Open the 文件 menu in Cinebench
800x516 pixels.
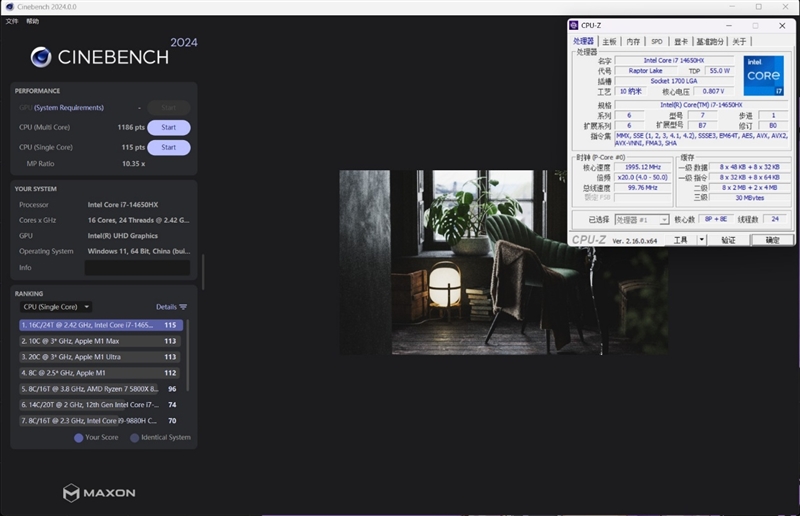click(12, 21)
